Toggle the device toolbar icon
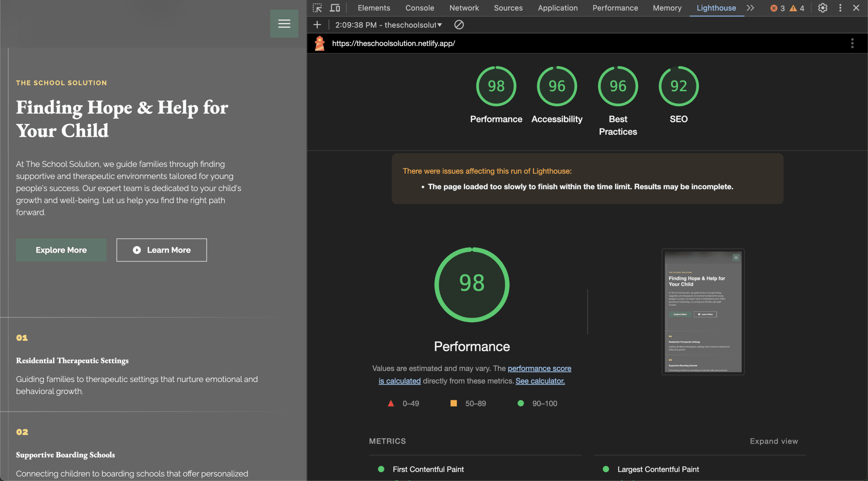This screenshot has height=481, width=868. (x=335, y=8)
